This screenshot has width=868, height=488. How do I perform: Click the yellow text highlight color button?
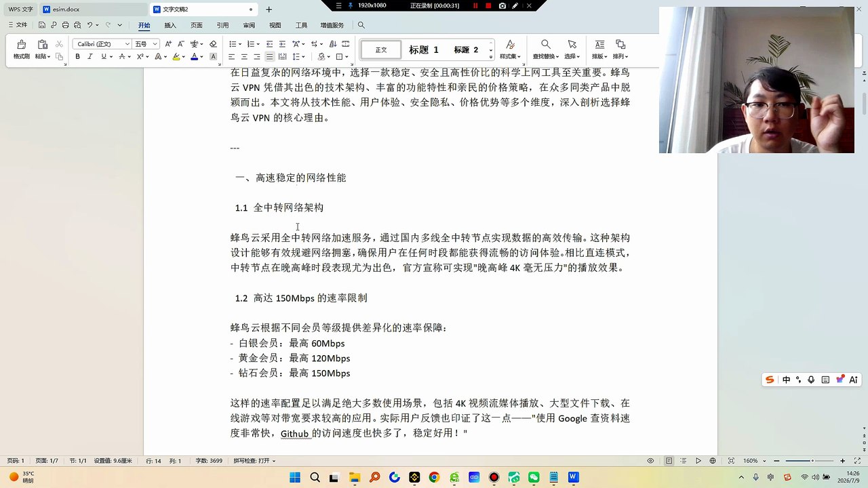176,57
